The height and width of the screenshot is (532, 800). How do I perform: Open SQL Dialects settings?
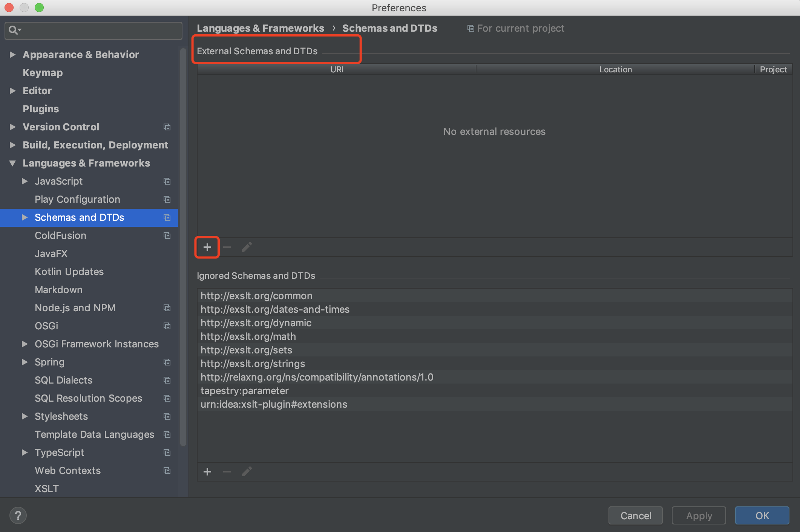click(x=63, y=380)
